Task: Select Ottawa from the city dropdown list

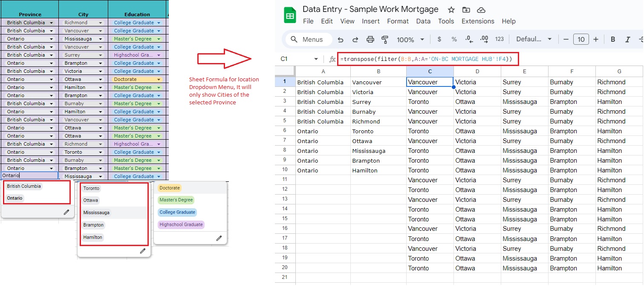Action: click(91, 200)
